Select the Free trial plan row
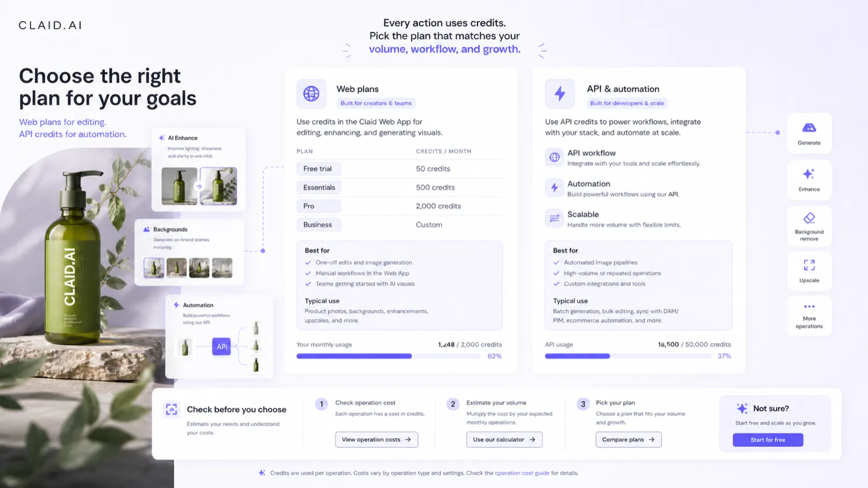 [399, 169]
